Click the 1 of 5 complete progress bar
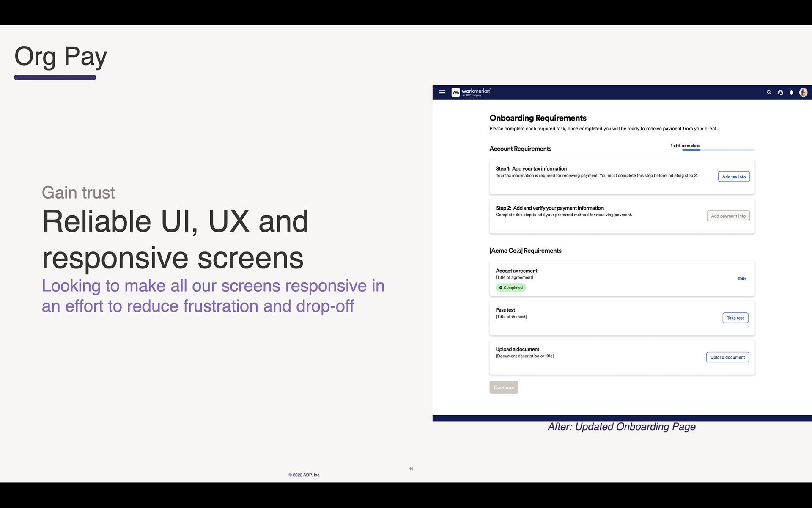The width and height of the screenshot is (812, 508). [x=718, y=149]
